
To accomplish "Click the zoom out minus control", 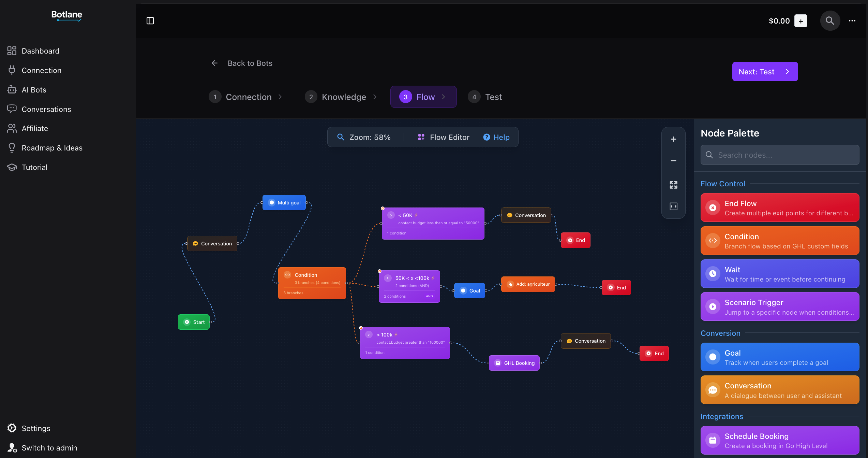I will coord(673,161).
